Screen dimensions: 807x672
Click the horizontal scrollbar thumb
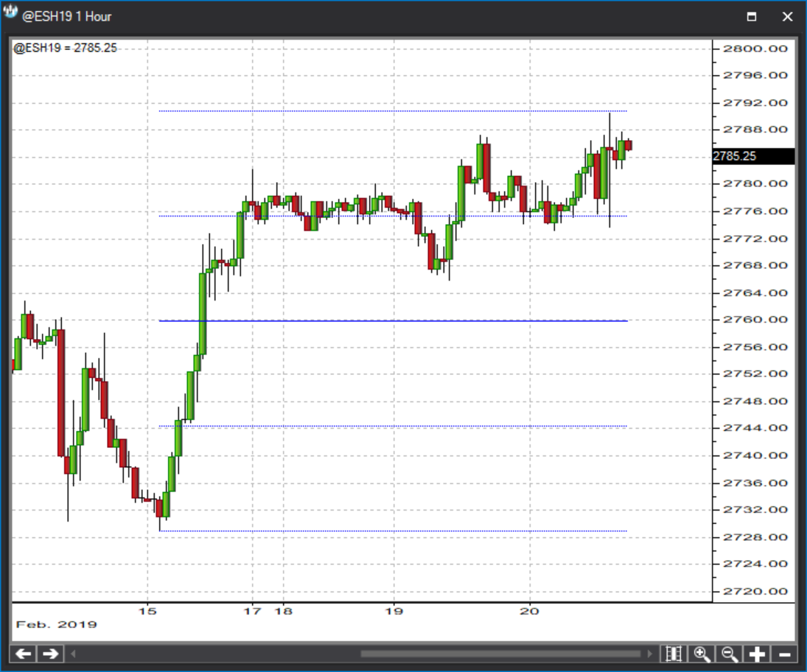coord(500,654)
